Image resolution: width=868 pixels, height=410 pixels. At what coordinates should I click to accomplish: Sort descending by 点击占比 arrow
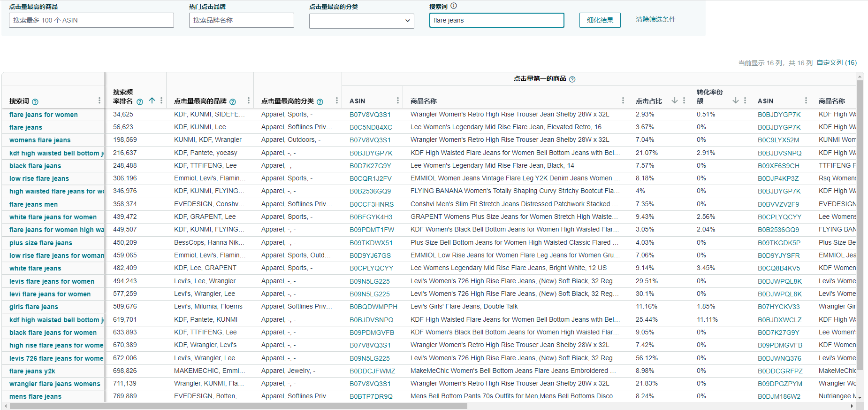(x=675, y=101)
